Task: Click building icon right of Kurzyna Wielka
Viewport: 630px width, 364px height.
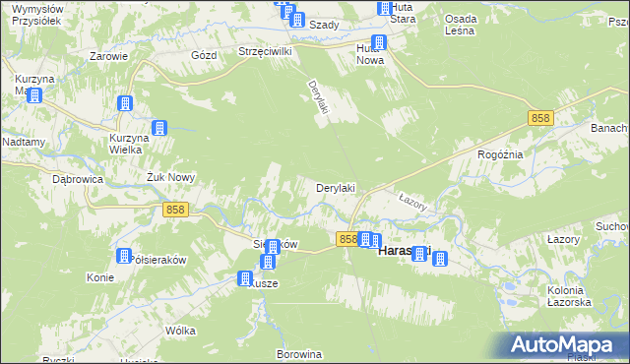Action: 159,128
